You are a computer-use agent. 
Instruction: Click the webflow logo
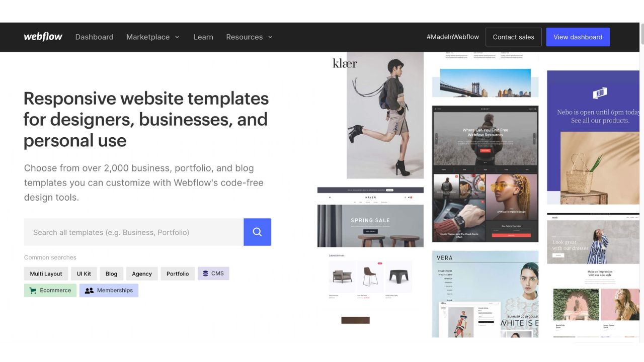coord(43,36)
